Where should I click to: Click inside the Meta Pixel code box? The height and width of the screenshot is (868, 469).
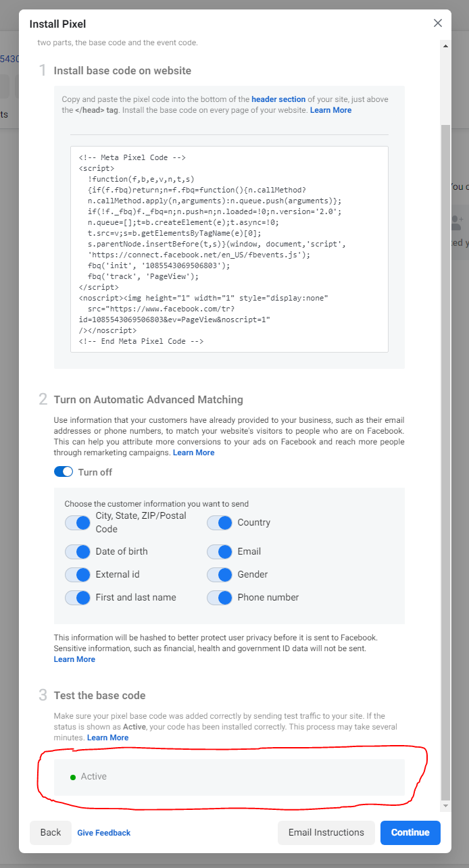point(229,249)
